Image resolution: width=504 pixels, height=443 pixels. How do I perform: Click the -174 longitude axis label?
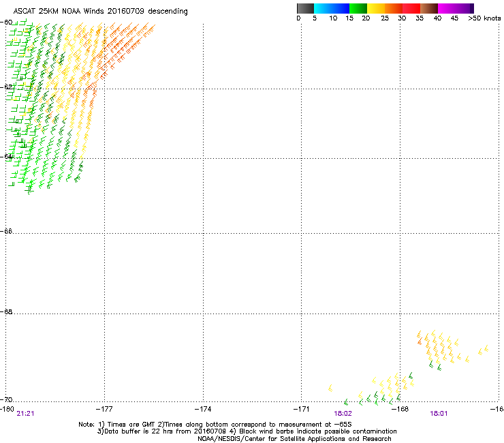pos(203,409)
